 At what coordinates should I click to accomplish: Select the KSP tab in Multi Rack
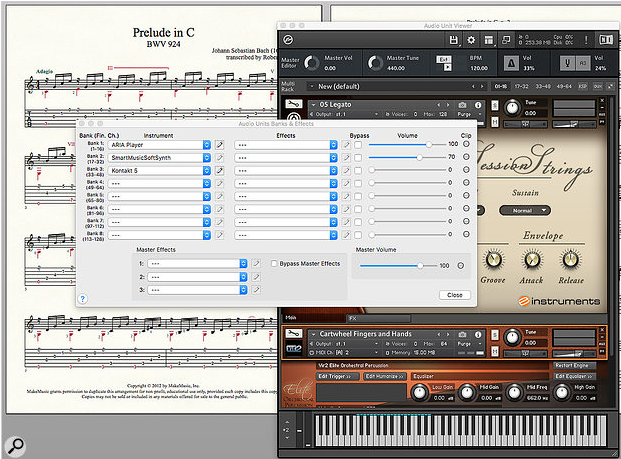tap(583, 86)
